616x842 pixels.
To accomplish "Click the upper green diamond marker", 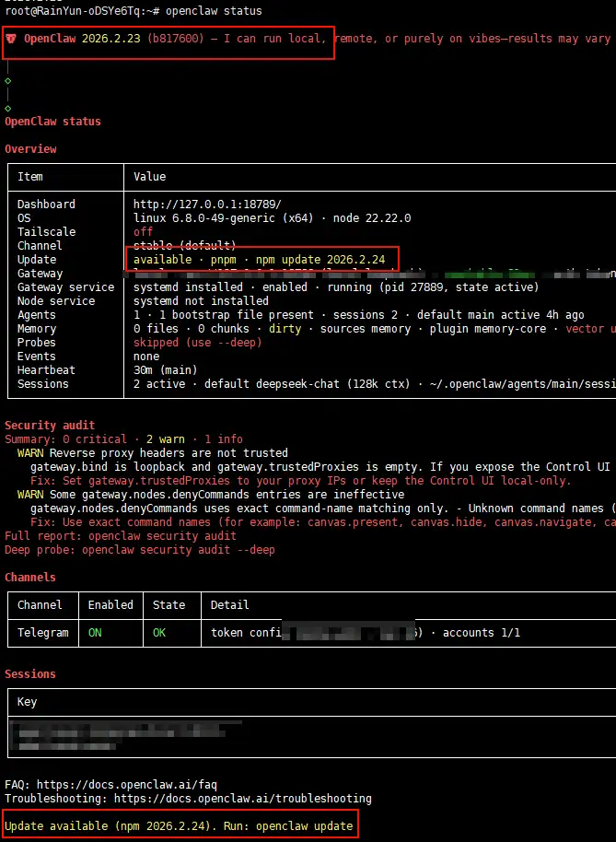I will 8,81.
